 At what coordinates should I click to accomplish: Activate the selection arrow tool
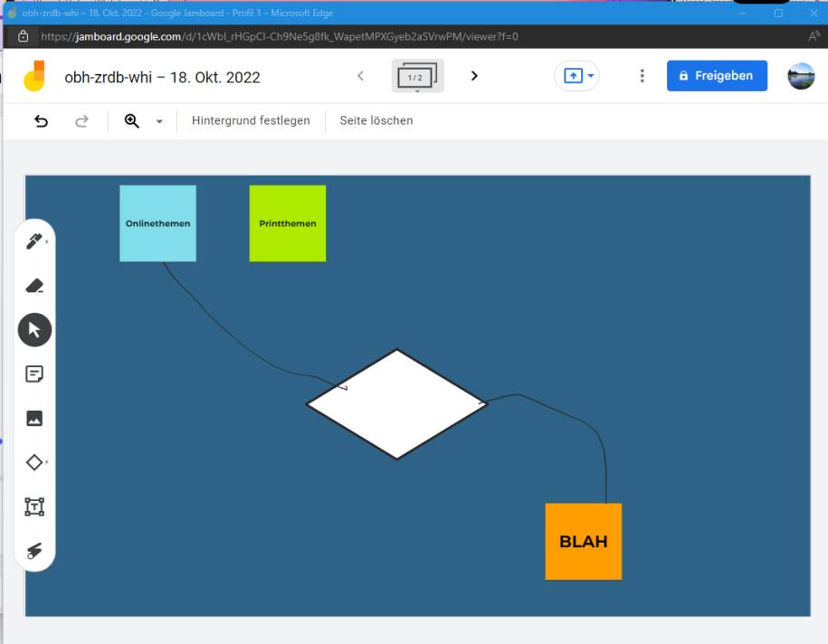(33, 329)
